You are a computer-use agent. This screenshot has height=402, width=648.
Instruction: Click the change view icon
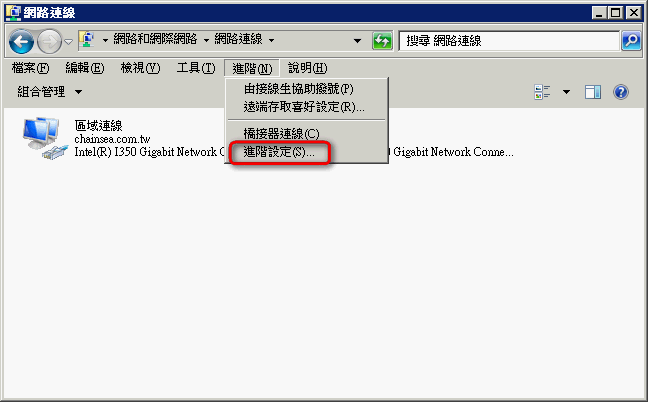[542, 92]
